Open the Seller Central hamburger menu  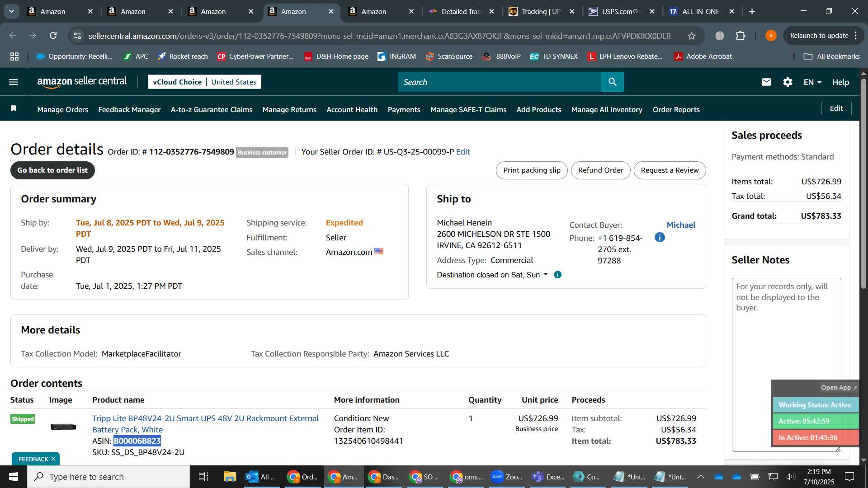[14, 82]
